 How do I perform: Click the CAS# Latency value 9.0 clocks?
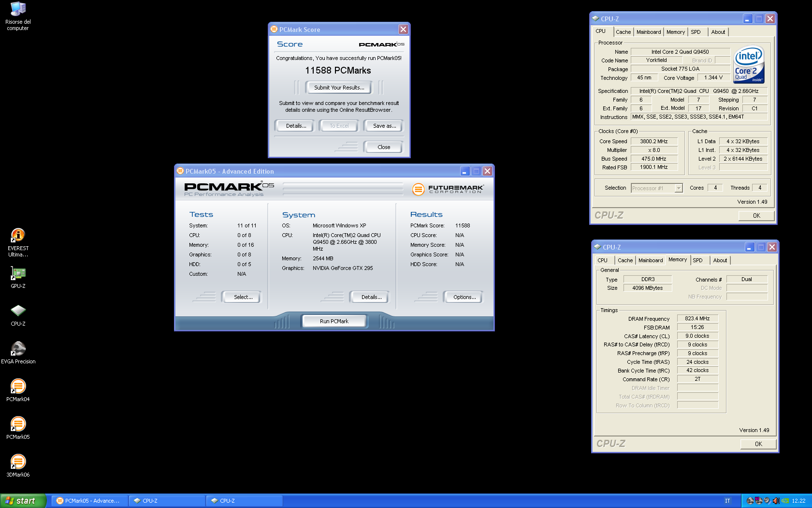(x=697, y=336)
